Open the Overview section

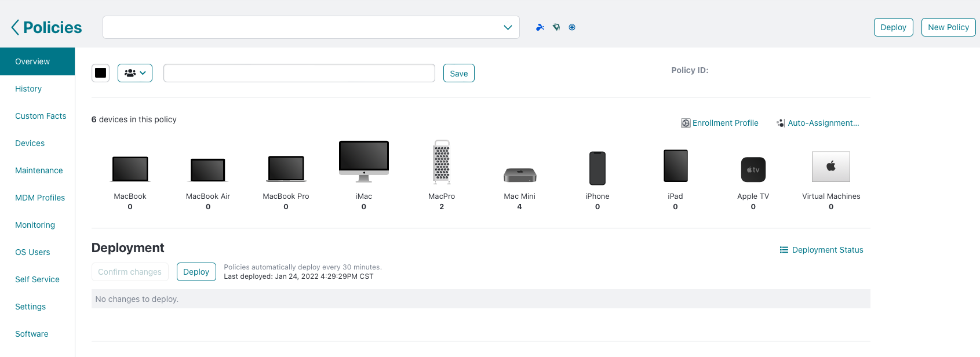tap(37, 61)
